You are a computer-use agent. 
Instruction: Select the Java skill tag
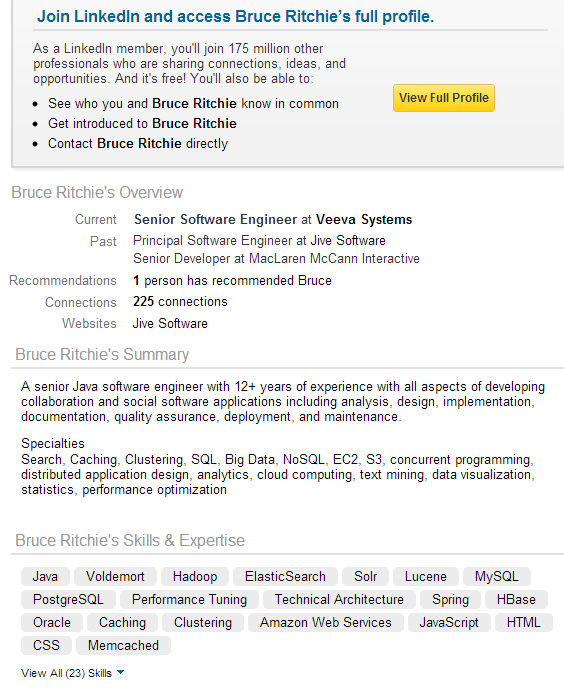pos(45,576)
